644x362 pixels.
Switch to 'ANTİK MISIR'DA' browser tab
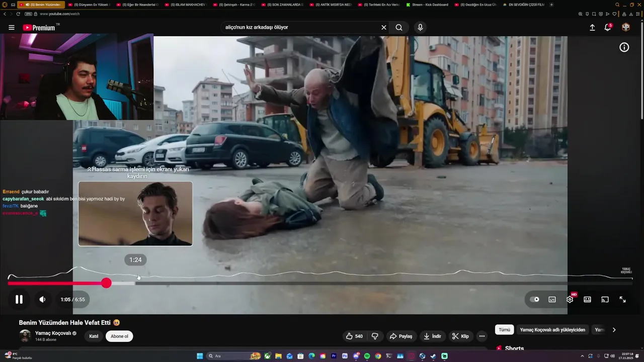[332, 5]
